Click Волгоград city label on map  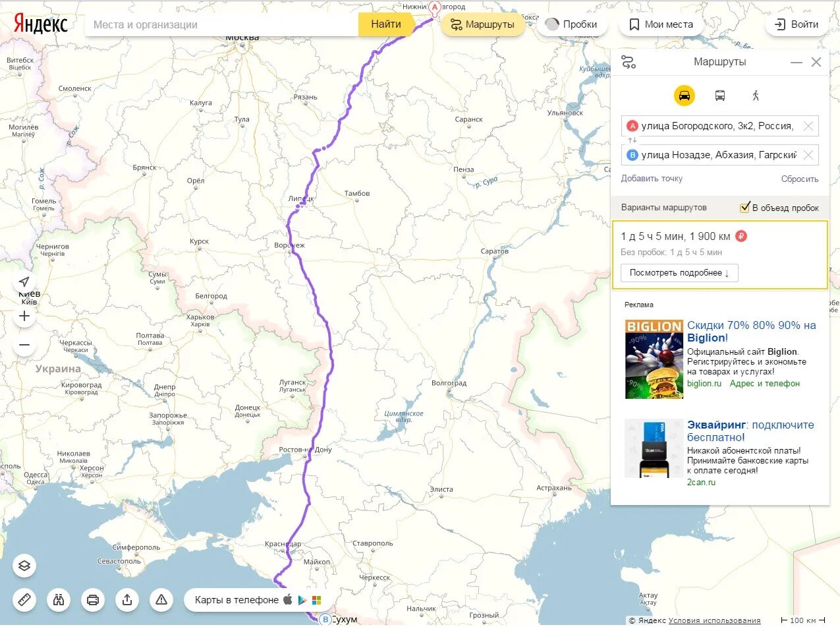pyautogui.click(x=449, y=383)
